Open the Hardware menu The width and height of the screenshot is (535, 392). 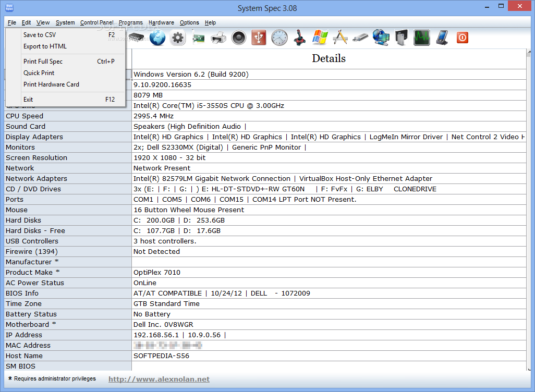point(162,22)
